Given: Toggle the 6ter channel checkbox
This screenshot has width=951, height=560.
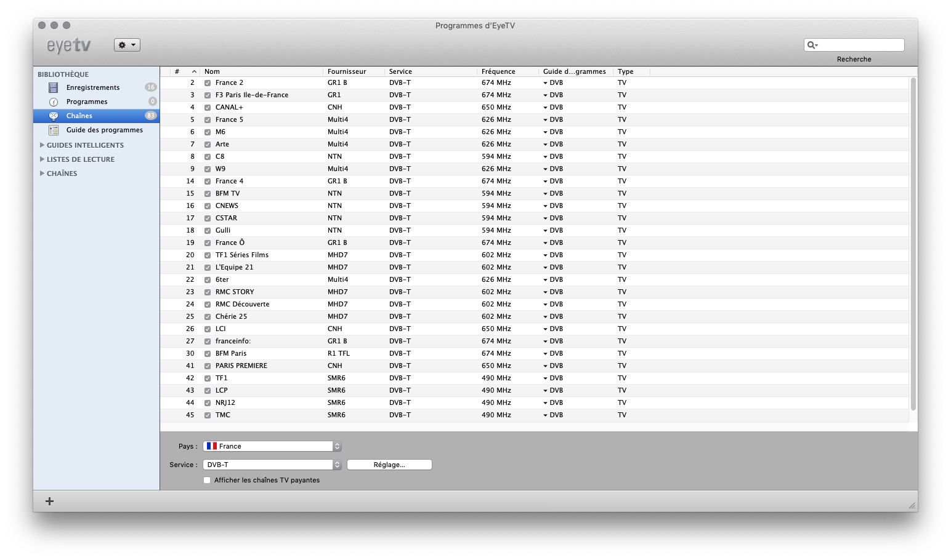Looking at the screenshot, I should 208,280.
